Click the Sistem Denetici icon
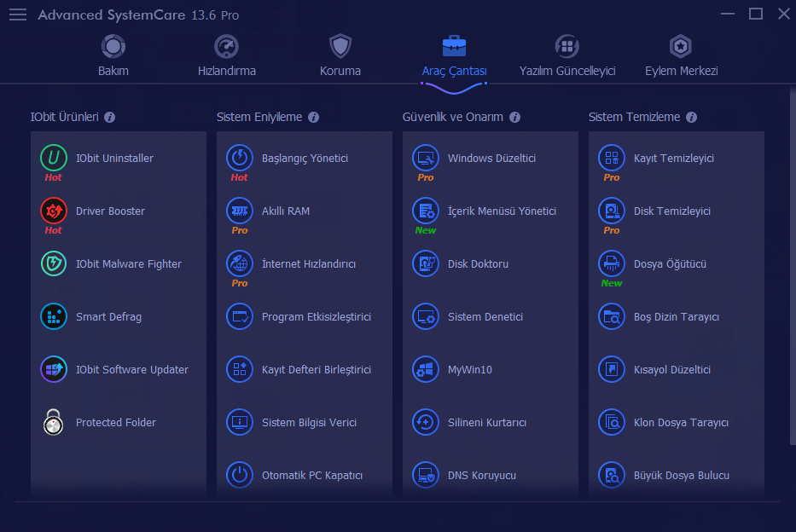Screen dimensions: 796x532 pyautogui.click(x=426, y=316)
